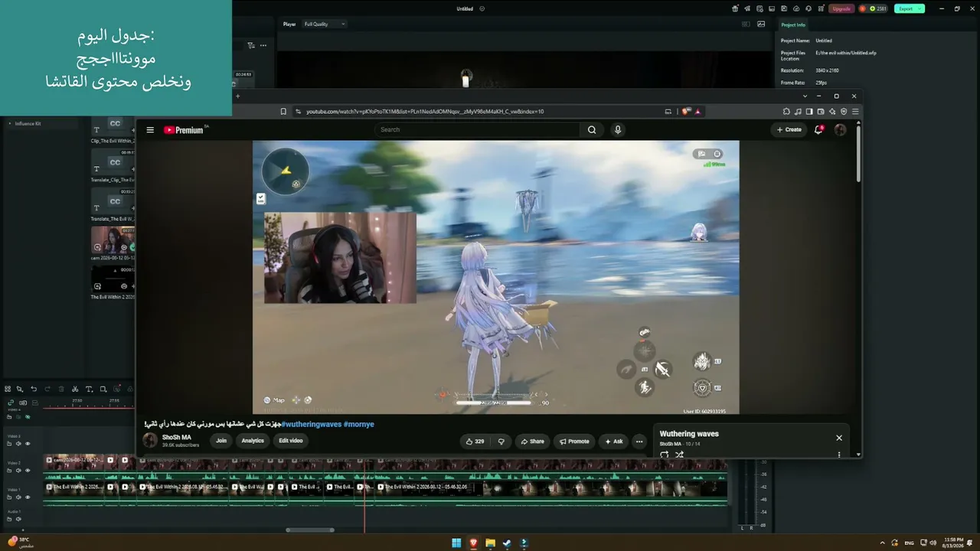Dislike the YouTube video
The image size is (980, 551).
pos(501,442)
